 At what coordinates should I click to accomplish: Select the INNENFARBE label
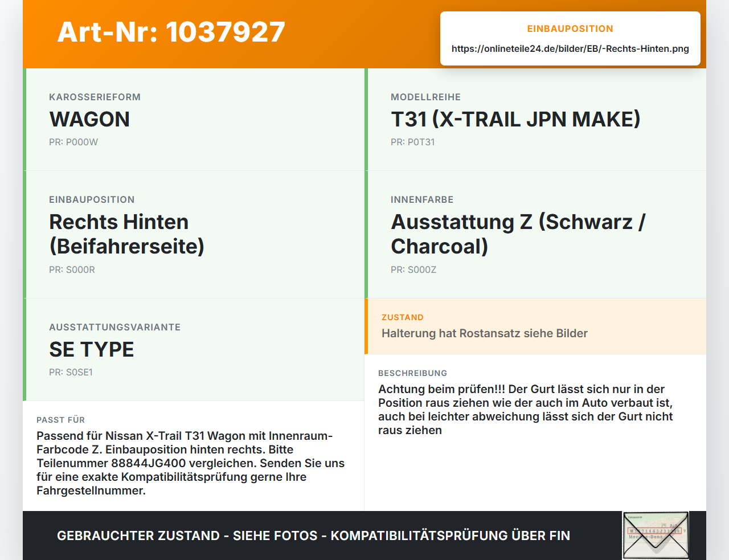click(x=422, y=200)
